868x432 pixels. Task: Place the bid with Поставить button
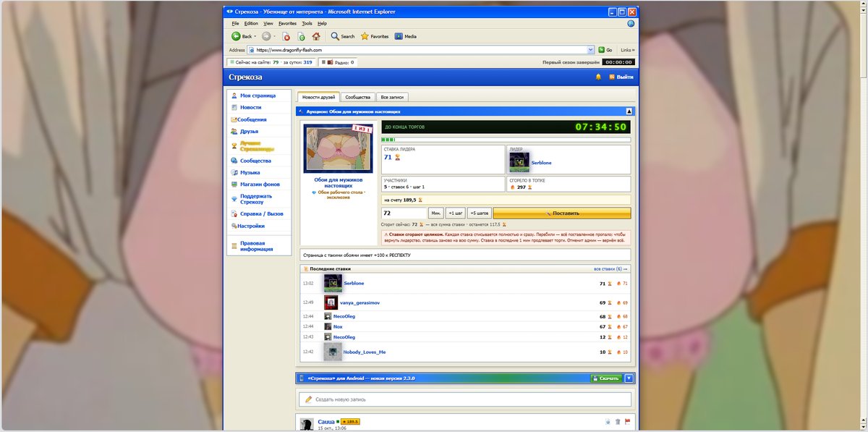coord(562,213)
